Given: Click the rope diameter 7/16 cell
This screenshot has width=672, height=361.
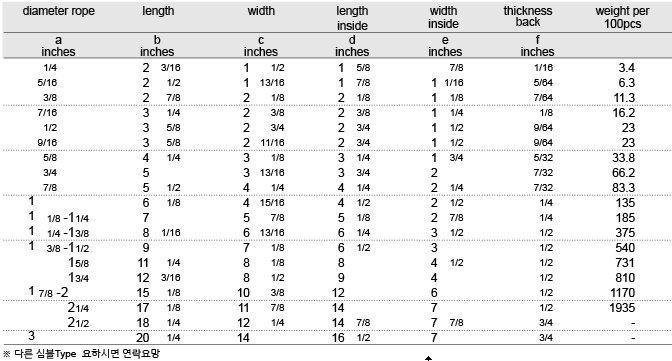Looking at the screenshot, I should pos(47,113).
